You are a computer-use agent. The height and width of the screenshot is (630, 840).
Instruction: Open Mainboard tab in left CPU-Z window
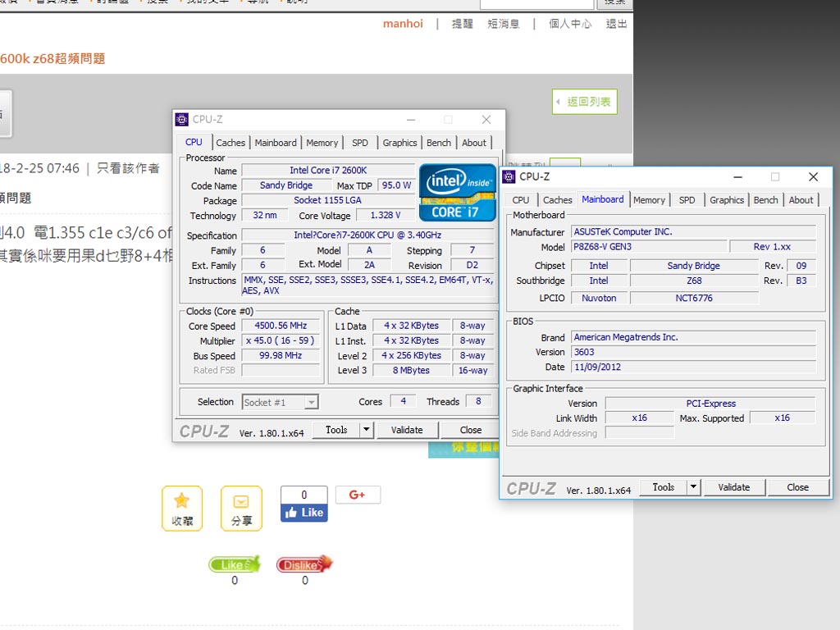pos(276,143)
